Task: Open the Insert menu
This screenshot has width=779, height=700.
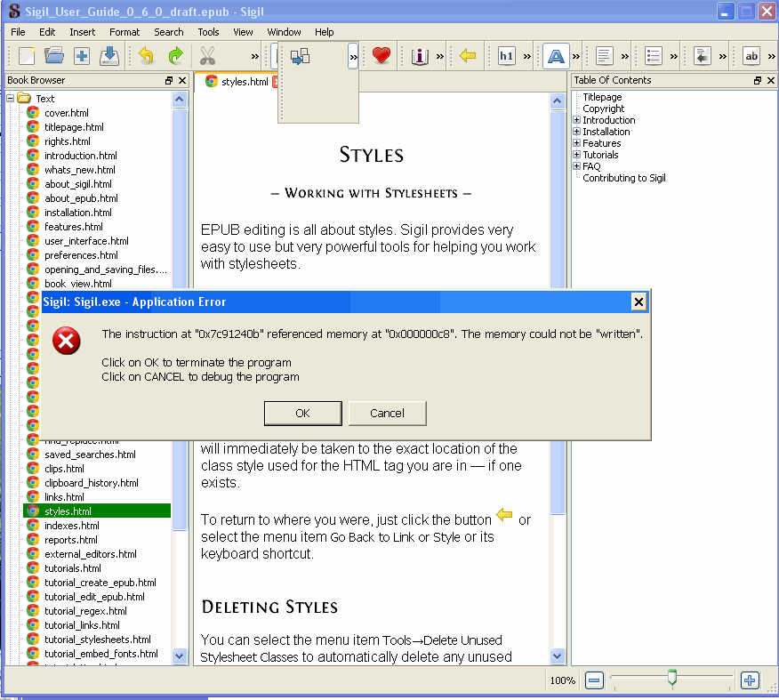Action: click(83, 32)
